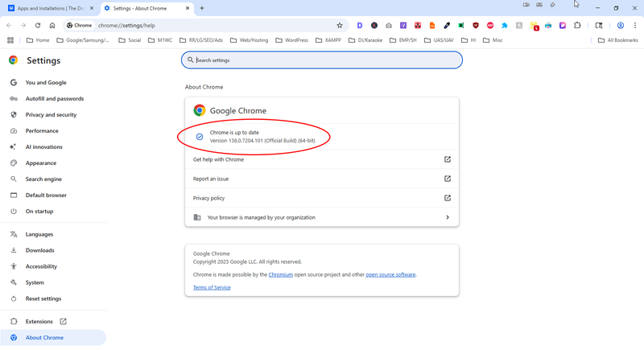Open the EMP/SH bookmarks folder
Image resolution: width=644 pixels, height=350 pixels.
point(403,40)
